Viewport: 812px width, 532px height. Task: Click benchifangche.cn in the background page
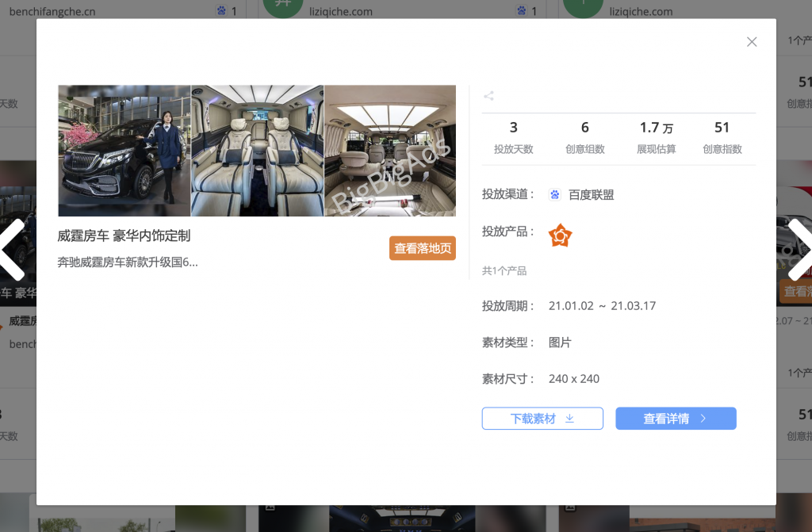tap(52, 11)
